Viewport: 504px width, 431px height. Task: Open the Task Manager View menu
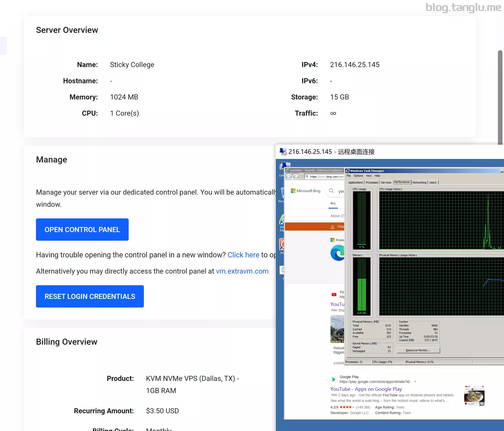[369, 176]
